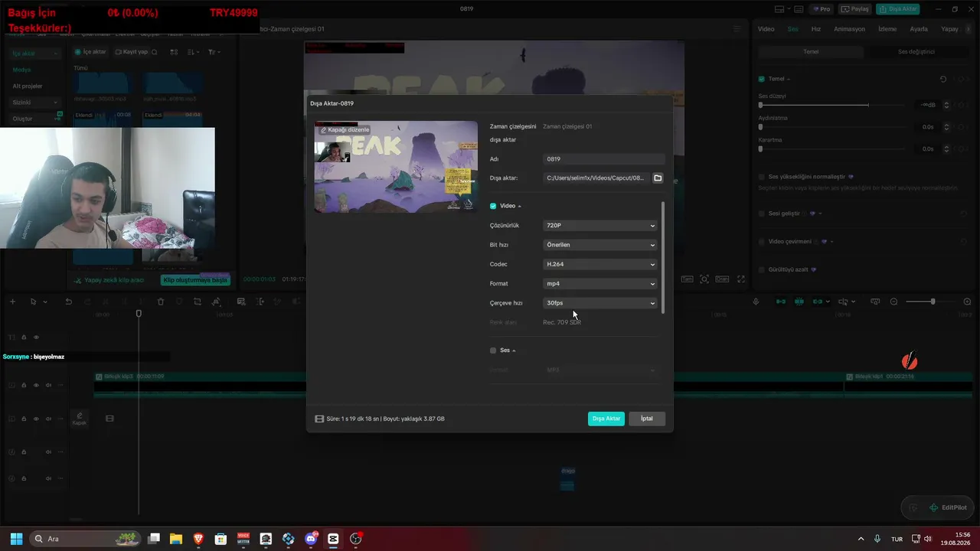Screen dimensions: 980x551
Task: Toggle the Ses export checkbox
Action: pyautogui.click(x=493, y=350)
